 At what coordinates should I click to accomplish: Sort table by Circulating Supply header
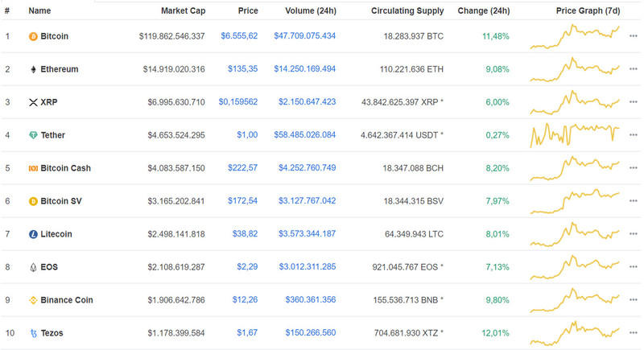[x=407, y=10]
